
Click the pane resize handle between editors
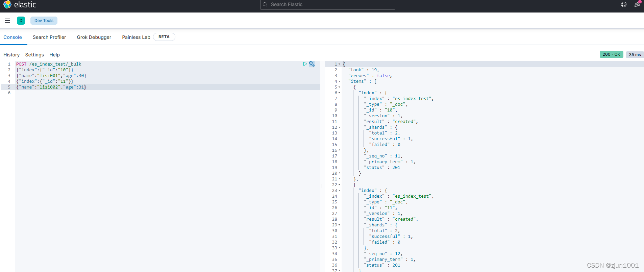tap(322, 186)
